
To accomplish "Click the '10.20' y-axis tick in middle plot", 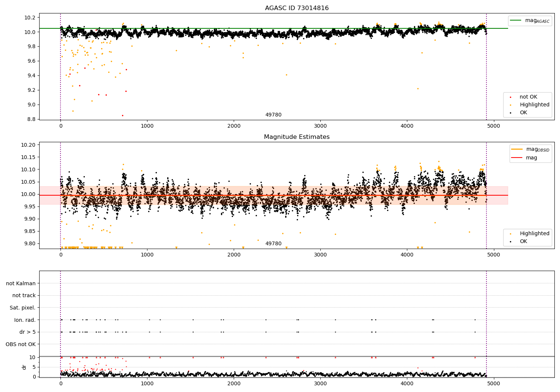I will (29, 145).
